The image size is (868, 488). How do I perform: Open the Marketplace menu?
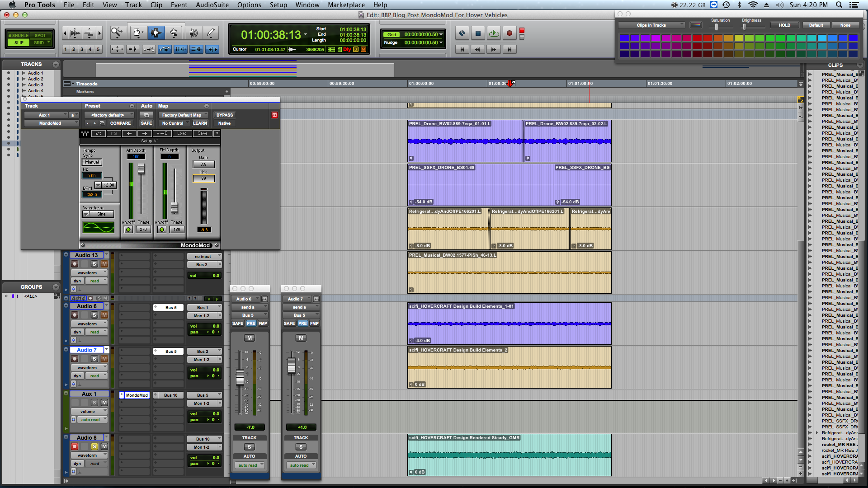pyautogui.click(x=346, y=5)
